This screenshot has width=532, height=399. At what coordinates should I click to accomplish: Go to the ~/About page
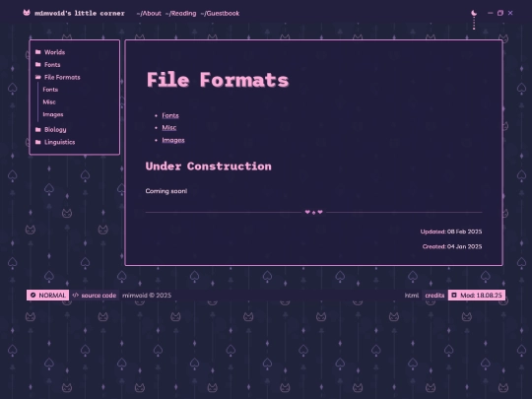149,13
